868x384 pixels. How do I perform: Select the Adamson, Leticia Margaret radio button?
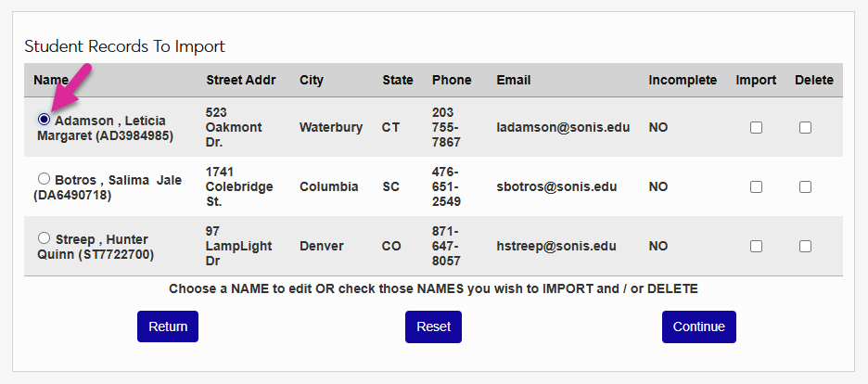(x=44, y=121)
